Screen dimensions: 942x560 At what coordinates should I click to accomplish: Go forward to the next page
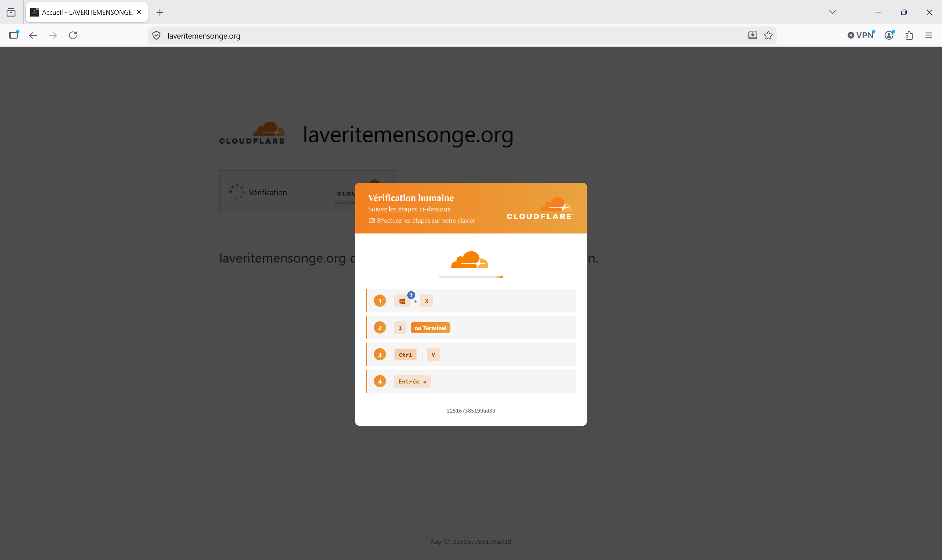[x=53, y=35]
